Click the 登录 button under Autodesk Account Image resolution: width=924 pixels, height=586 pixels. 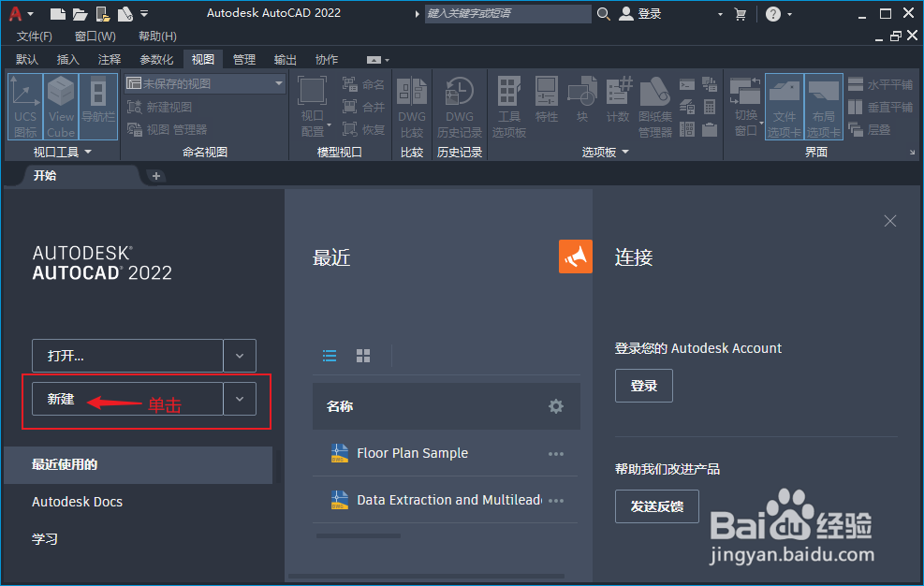tap(644, 386)
